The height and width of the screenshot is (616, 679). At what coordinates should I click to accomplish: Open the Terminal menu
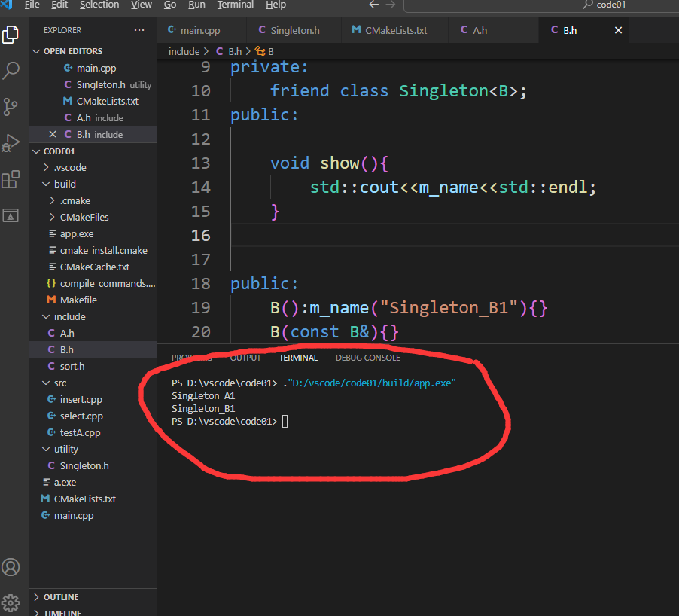(x=235, y=5)
